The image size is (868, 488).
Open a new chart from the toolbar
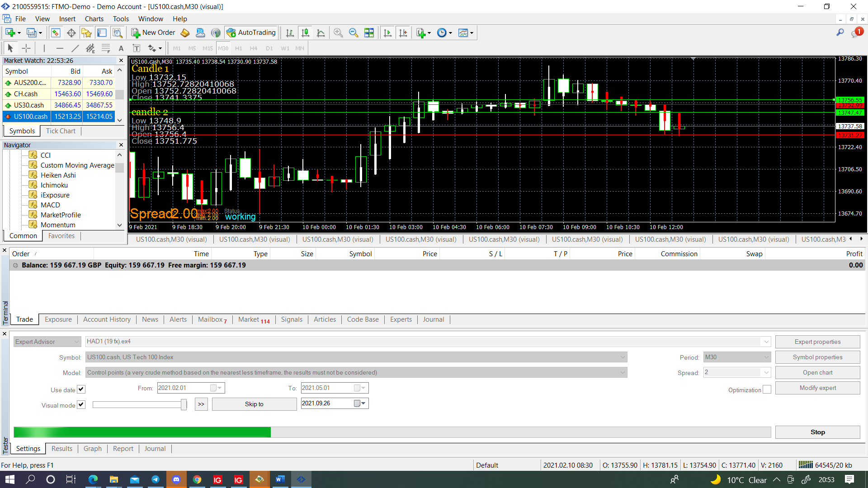[x=10, y=33]
